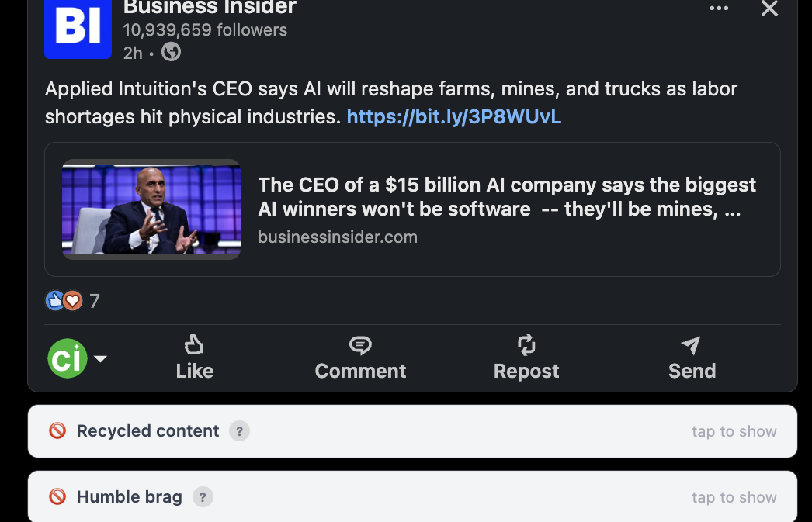Screen dimensions: 812x522
Task: Open the bit.ly link in the post text
Action: tap(453, 116)
